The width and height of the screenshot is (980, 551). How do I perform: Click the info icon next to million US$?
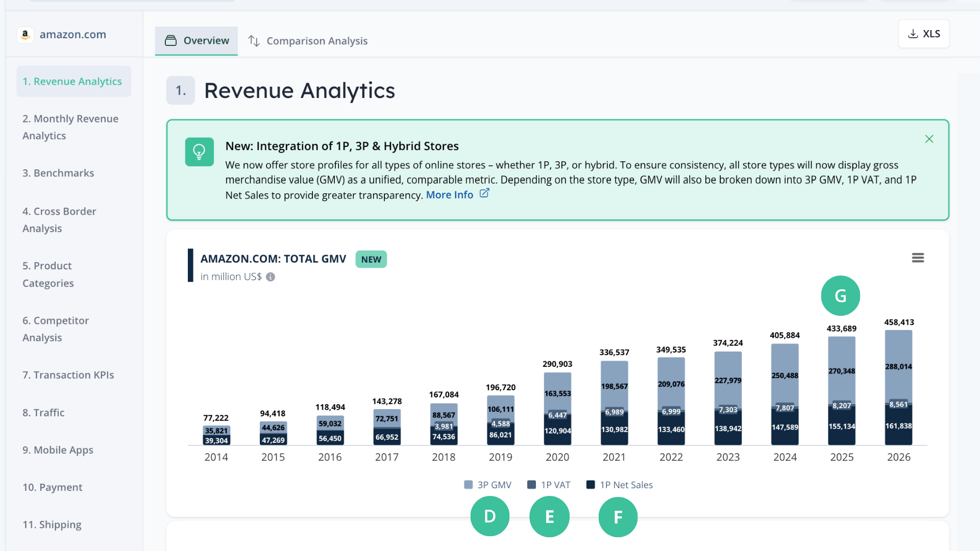click(271, 277)
